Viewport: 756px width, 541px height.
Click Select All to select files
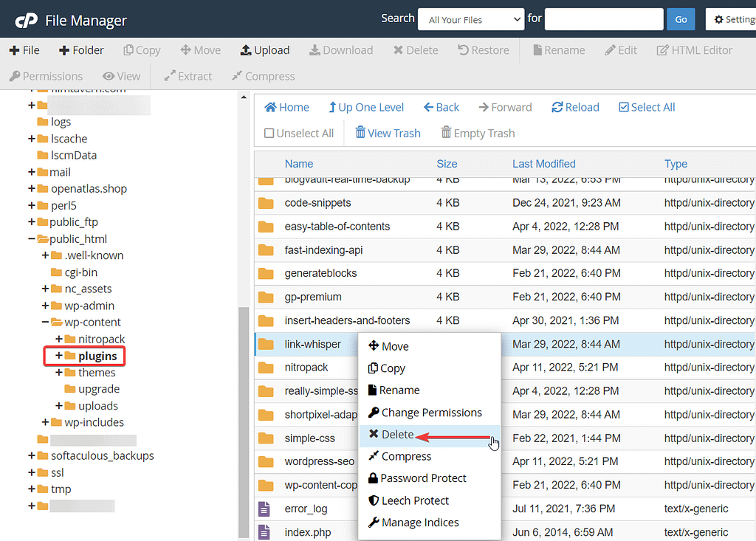coord(646,107)
